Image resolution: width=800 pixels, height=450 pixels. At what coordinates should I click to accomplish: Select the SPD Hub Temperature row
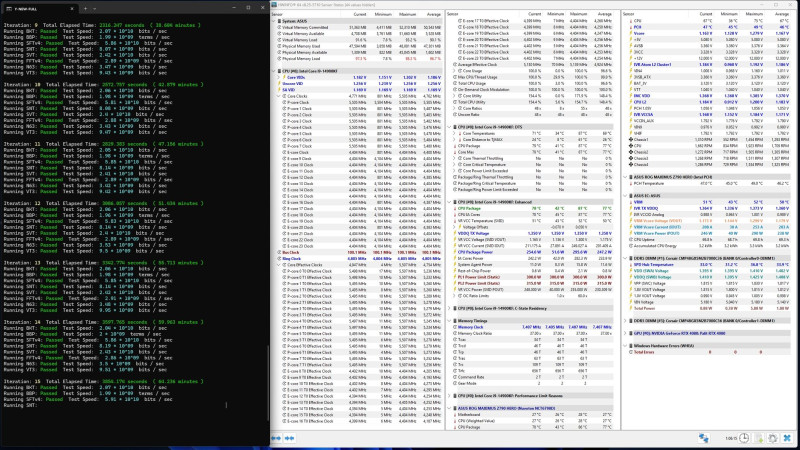click(708, 265)
